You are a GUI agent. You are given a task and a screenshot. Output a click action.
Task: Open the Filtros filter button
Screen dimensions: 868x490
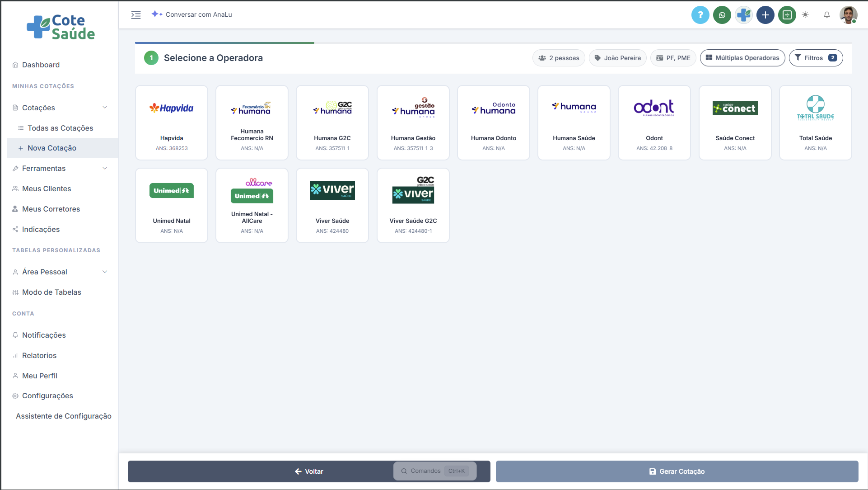815,58
